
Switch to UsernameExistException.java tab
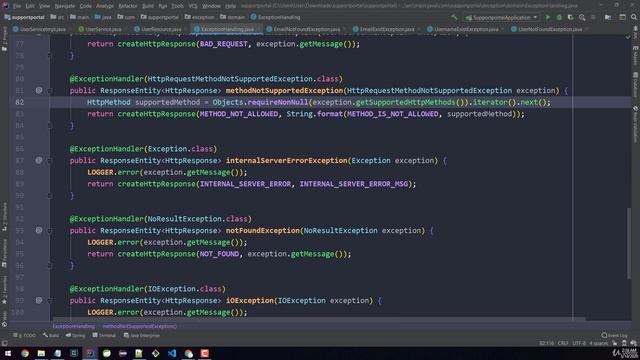click(463, 29)
